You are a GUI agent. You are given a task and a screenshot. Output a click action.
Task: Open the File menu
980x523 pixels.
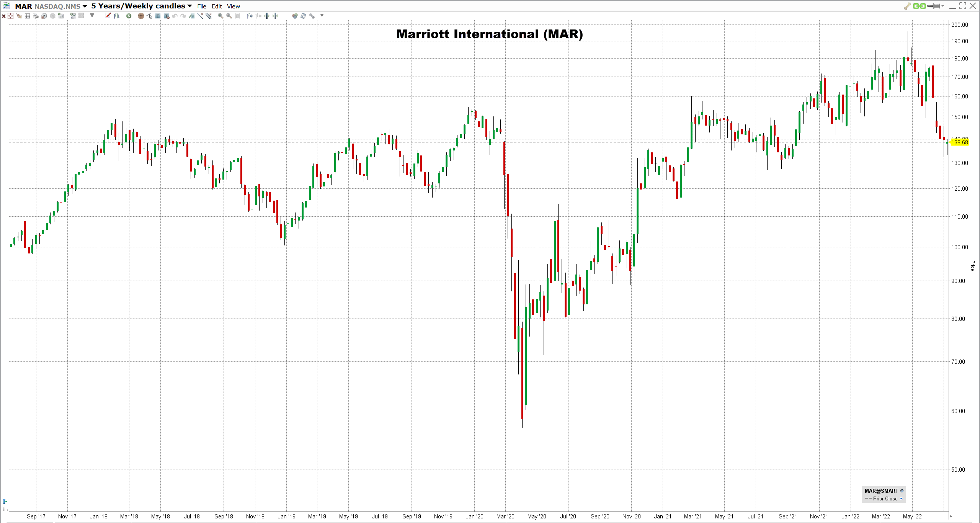coord(201,6)
